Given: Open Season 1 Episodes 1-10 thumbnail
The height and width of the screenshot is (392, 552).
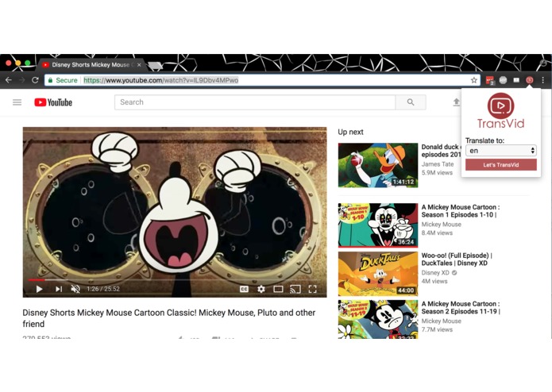Looking at the screenshot, I should 378,225.
